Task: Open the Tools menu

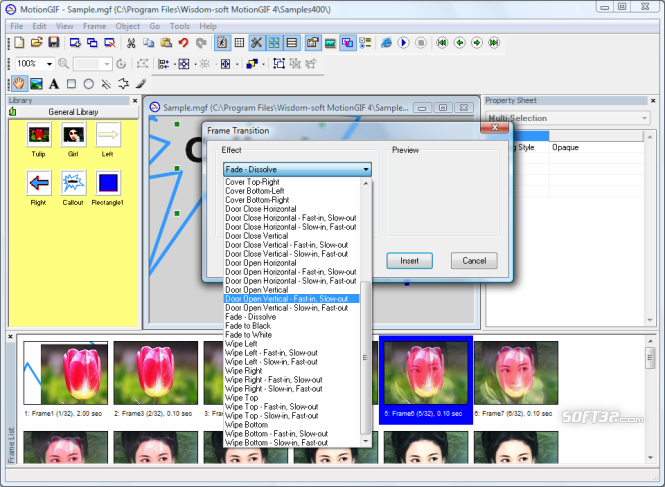Action: 180,26
